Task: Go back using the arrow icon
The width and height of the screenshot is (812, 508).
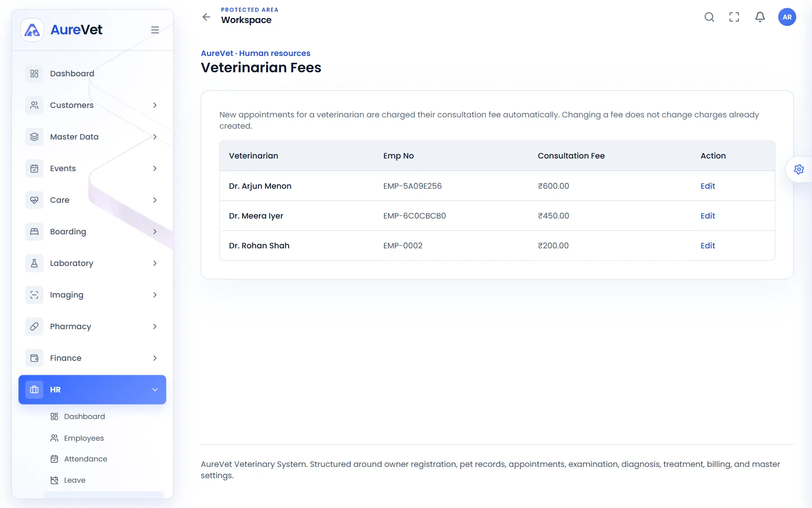Action: [x=206, y=17]
